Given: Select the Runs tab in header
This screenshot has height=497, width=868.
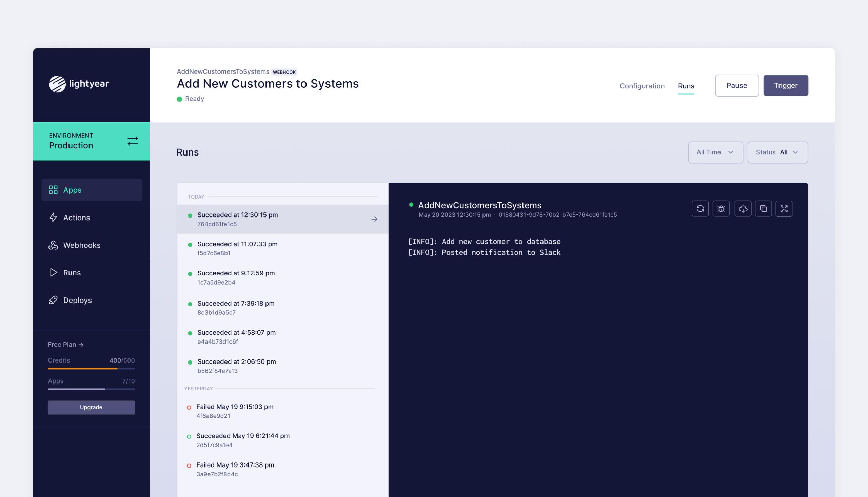Looking at the screenshot, I should (x=686, y=86).
